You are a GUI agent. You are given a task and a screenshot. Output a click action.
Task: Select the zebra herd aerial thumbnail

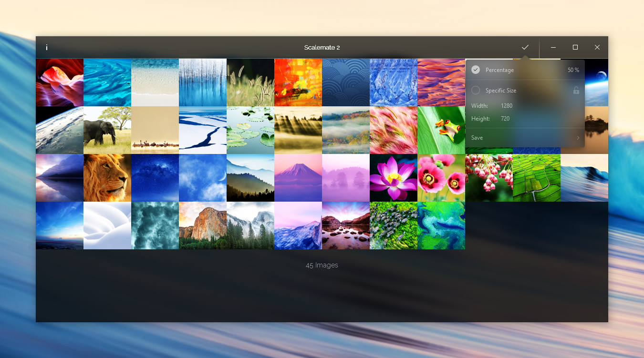[x=394, y=225]
